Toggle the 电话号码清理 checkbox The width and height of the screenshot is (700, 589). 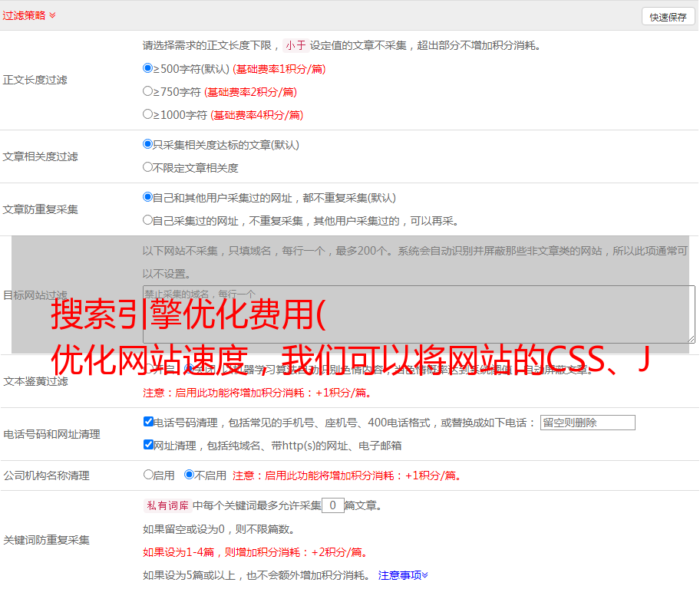(149, 422)
